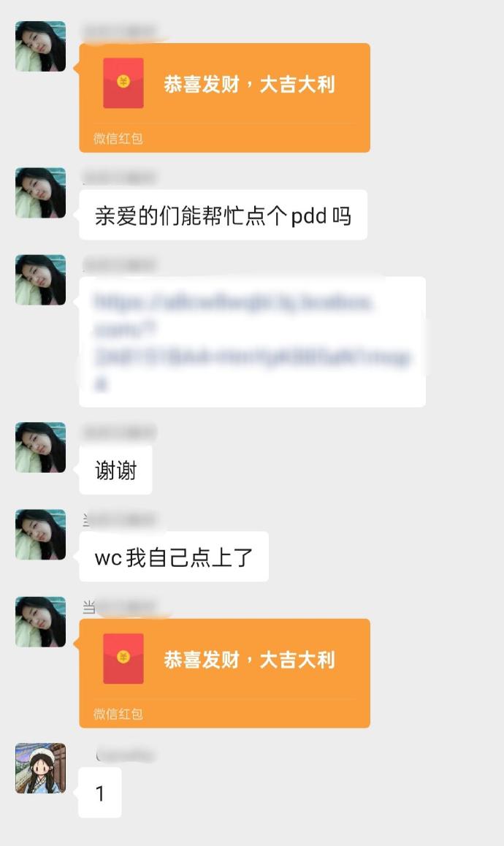Tap avatar next to the pdd help message
The height and width of the screenshot is (846, 504).
[x=40, y=193]
